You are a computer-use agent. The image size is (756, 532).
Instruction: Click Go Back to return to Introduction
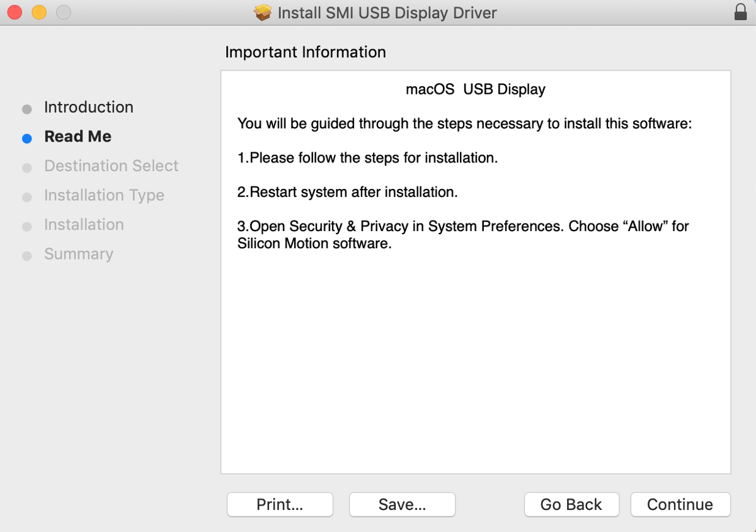[571, 504]
